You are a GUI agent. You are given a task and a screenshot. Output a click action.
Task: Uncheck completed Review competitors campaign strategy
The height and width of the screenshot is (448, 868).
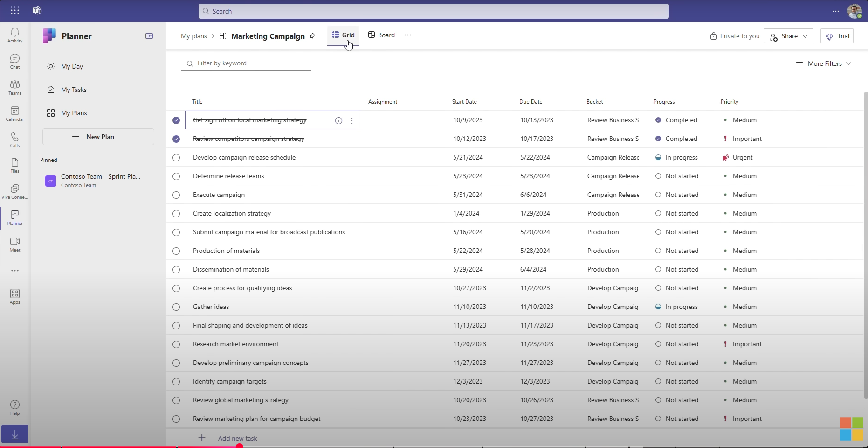[176, 139]
